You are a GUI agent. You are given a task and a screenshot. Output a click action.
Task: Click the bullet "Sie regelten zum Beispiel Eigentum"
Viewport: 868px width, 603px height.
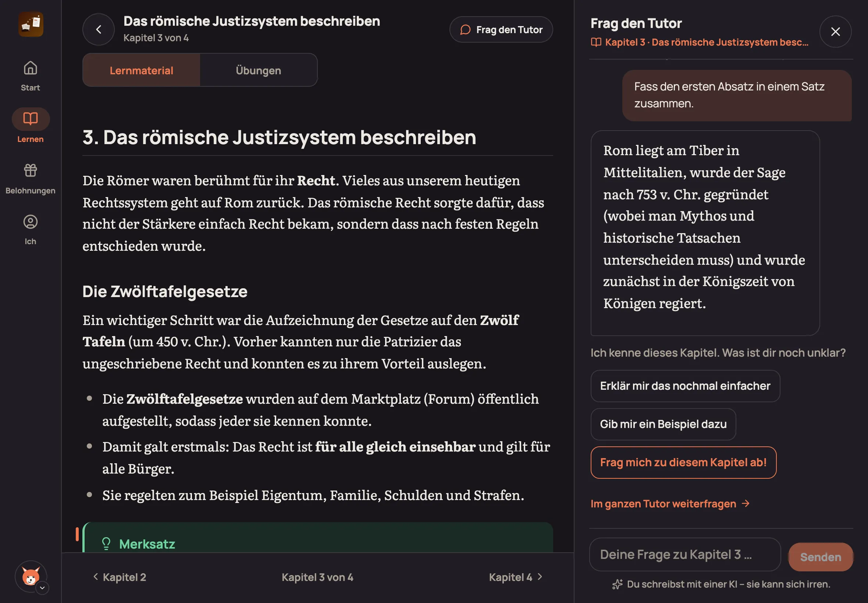coord(313,495)
